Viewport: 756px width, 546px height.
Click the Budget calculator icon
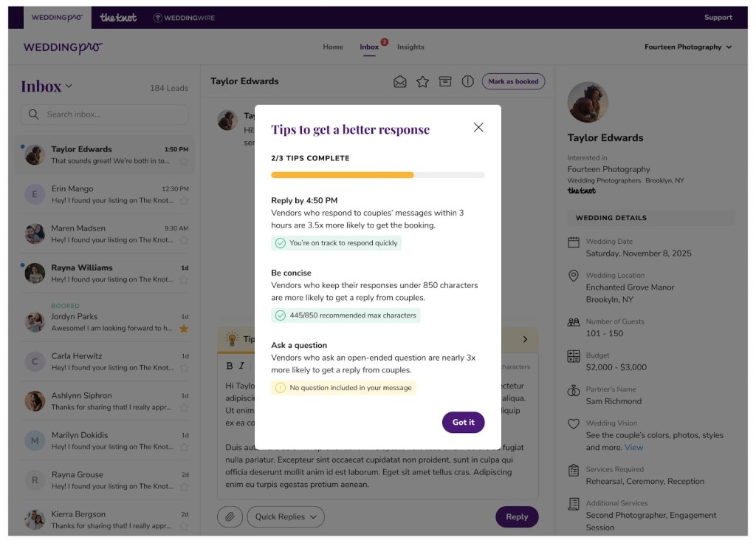[573, 356]
